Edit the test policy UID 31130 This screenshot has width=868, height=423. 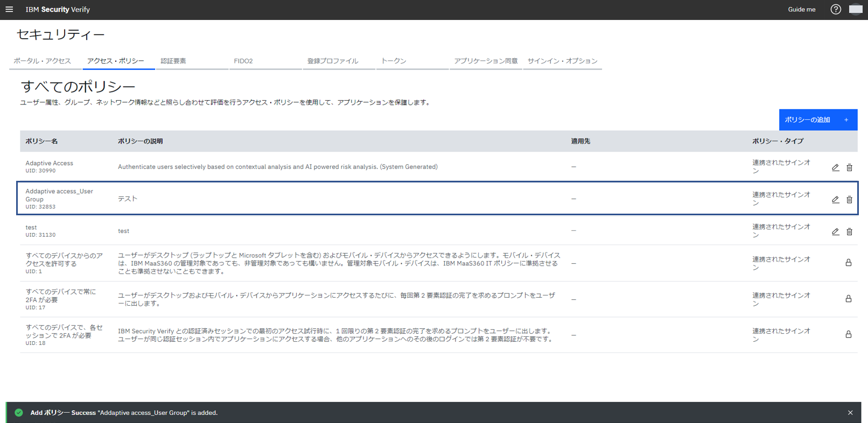pyautogui.click(x=835, y=231)
